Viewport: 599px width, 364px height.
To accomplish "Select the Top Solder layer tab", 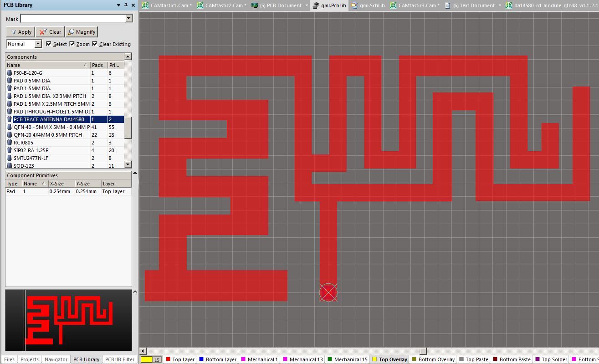I will 551,359.
